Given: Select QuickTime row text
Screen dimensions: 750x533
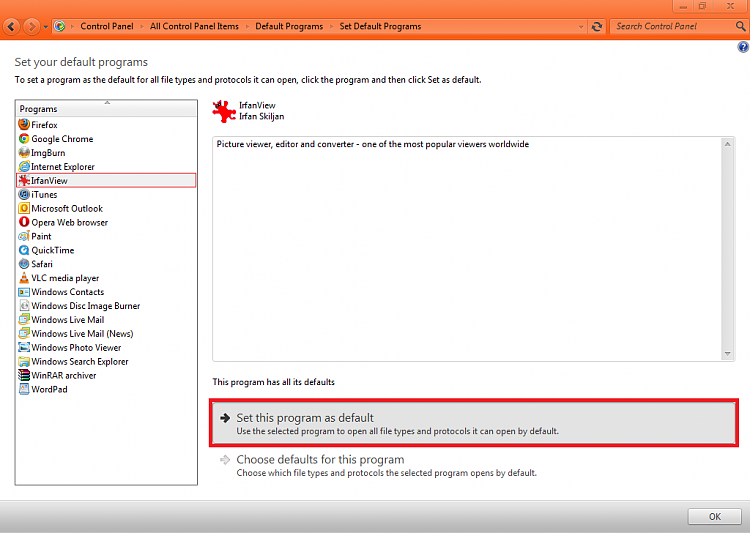Looking at the screenshot, I should (x=53, y=250).
